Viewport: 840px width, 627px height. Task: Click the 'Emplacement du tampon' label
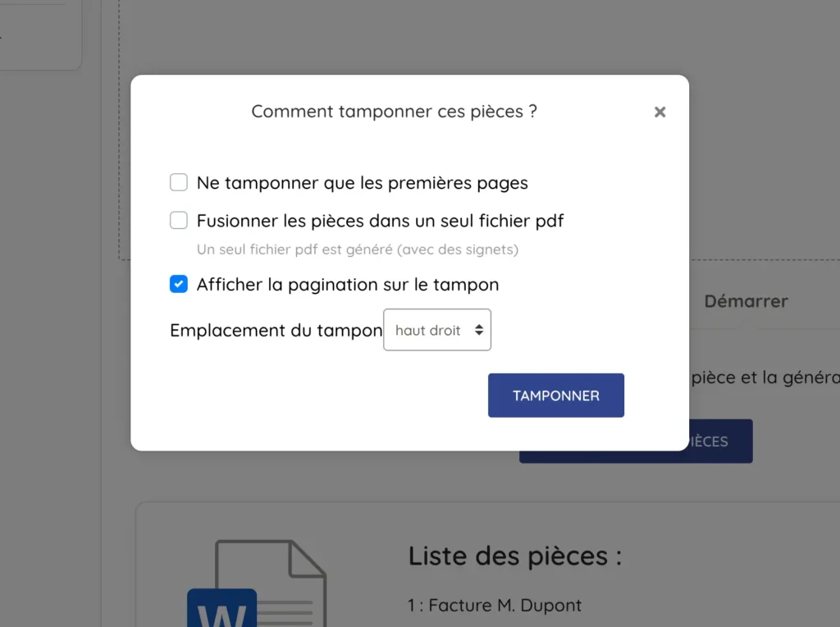click(276, 330)
